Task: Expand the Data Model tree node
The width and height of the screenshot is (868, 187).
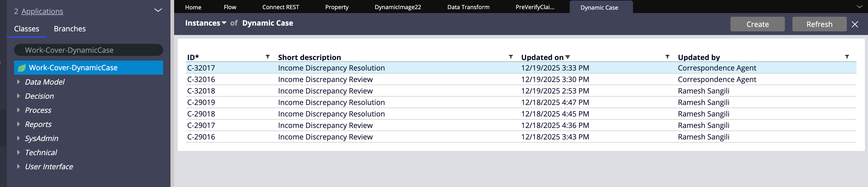Action: (19, 82)
